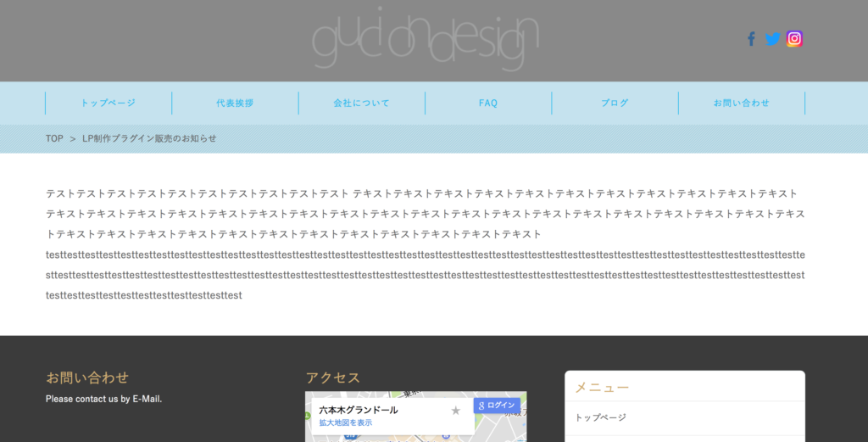Open ブログ in the navigation bar
The width and height of the screenshot is (868, 442).
coord(615,104)
